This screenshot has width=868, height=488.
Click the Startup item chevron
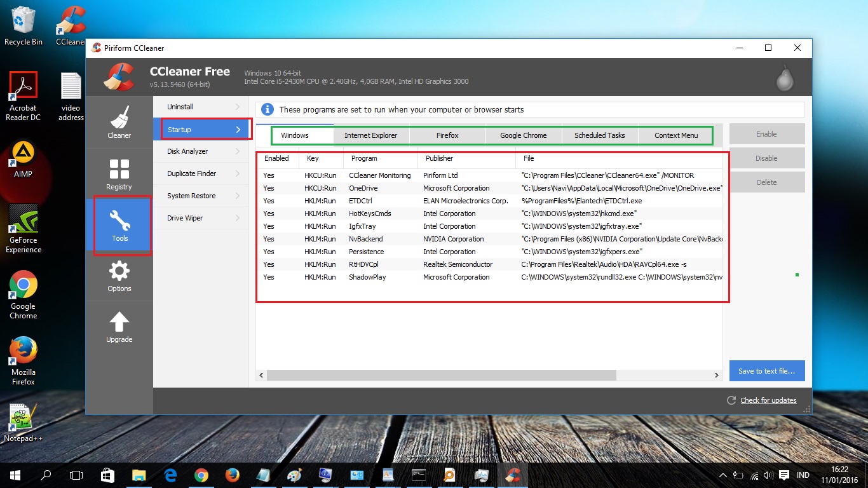[x=238, y=130]
